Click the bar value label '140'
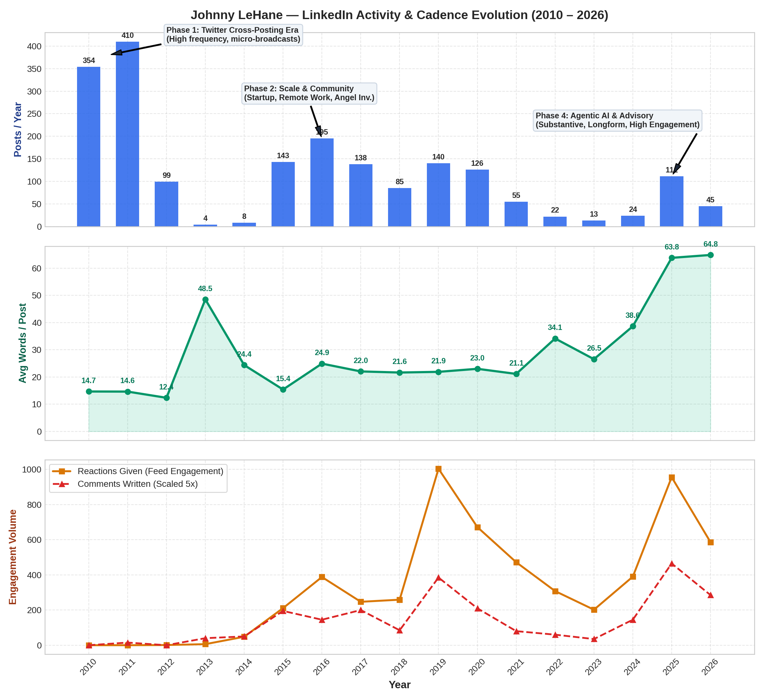 438,157
